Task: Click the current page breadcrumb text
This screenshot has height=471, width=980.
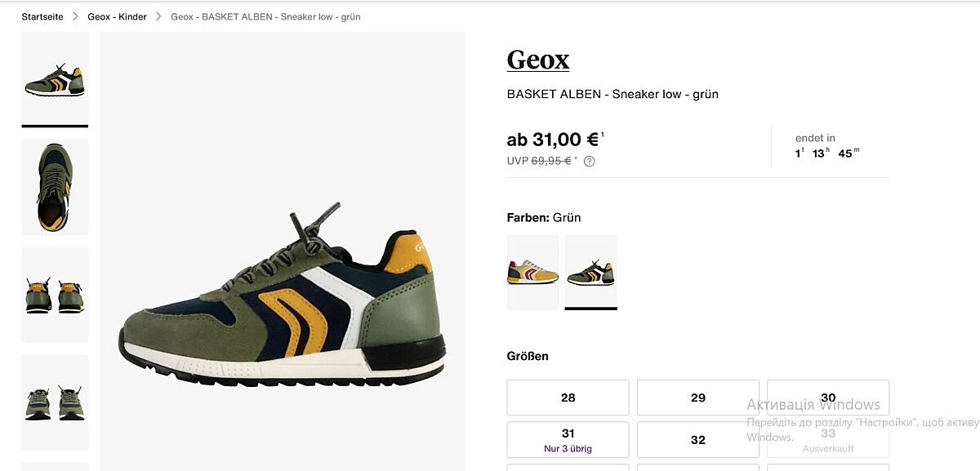Action: pos(265,17)
